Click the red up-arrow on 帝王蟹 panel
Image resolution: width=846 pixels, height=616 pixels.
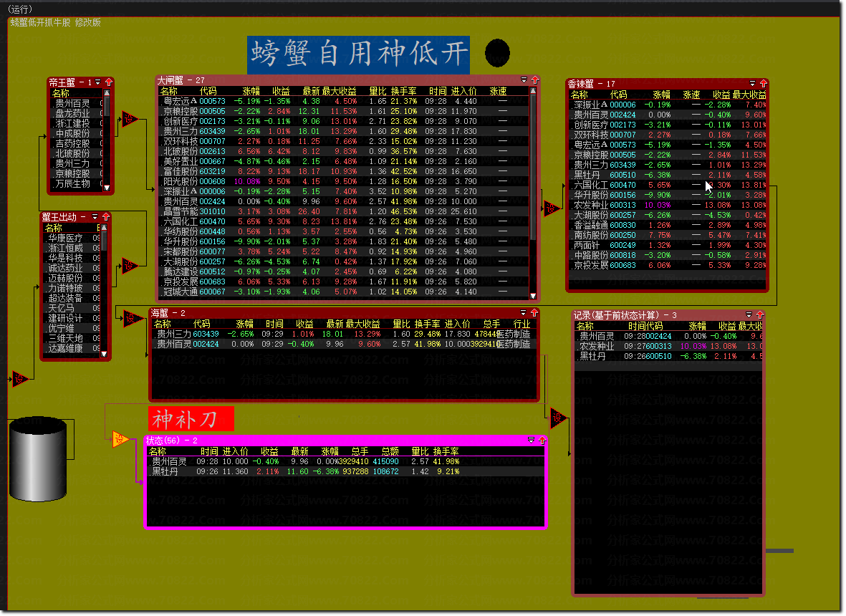tap(108, 82)
